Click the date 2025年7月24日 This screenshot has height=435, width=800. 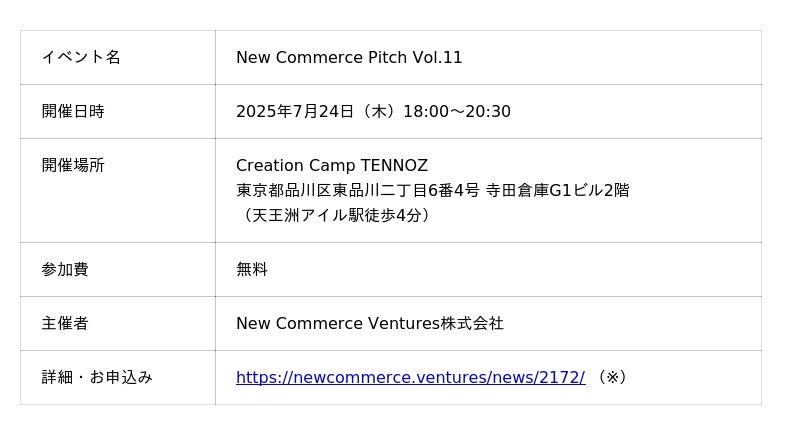click(295, 111)
